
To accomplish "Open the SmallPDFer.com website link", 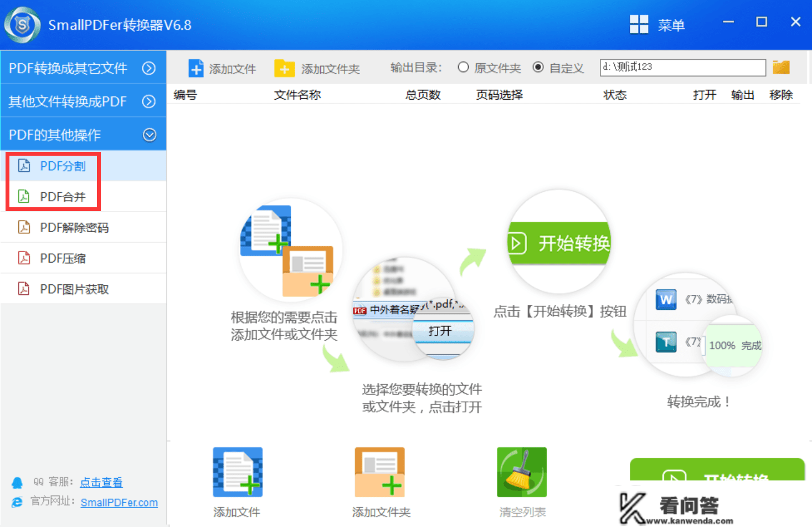I will tap(119, 502).
